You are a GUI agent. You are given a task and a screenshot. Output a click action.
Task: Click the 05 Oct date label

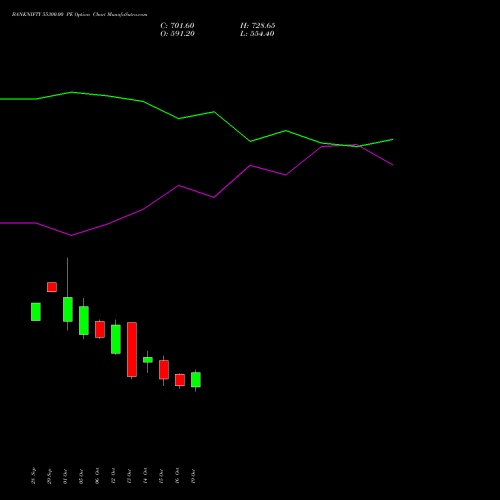point(81,476)
